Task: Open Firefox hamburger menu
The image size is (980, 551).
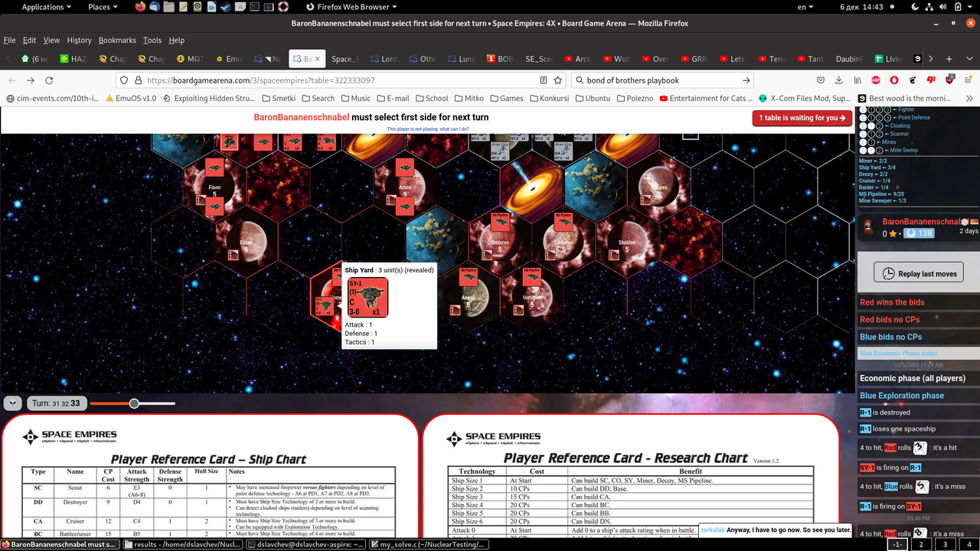Action: click(968, 80)
